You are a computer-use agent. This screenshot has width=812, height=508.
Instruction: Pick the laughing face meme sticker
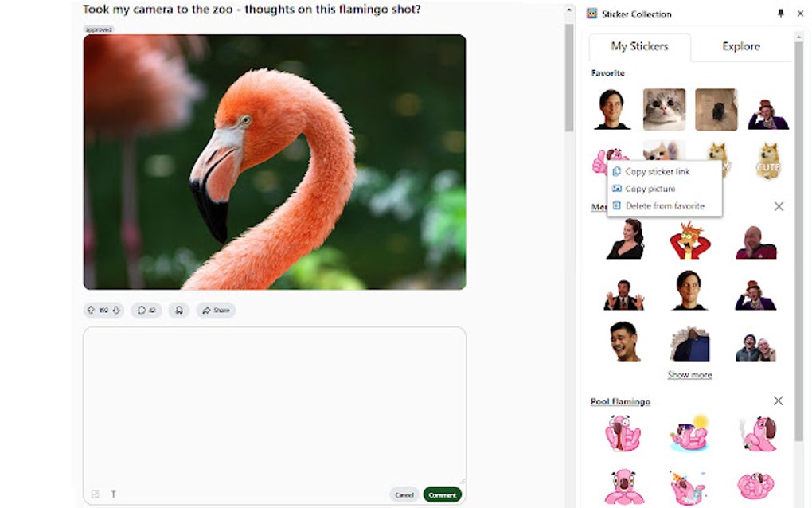tap(625, 342)
